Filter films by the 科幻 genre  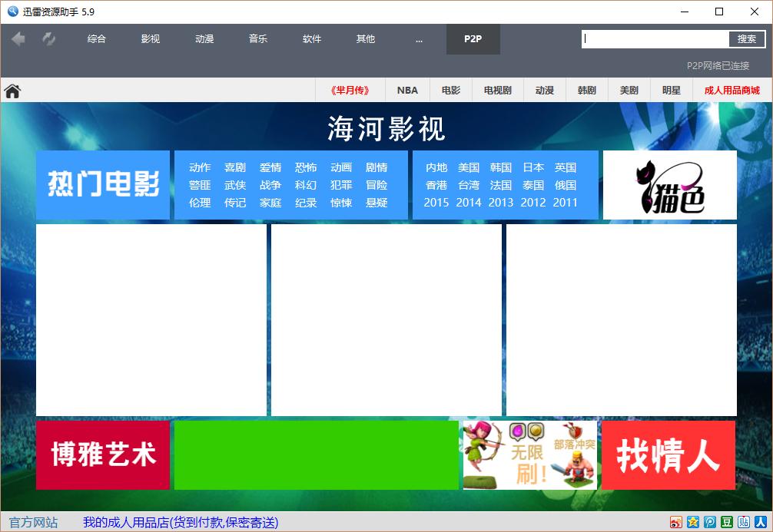(x=306, y=185)
